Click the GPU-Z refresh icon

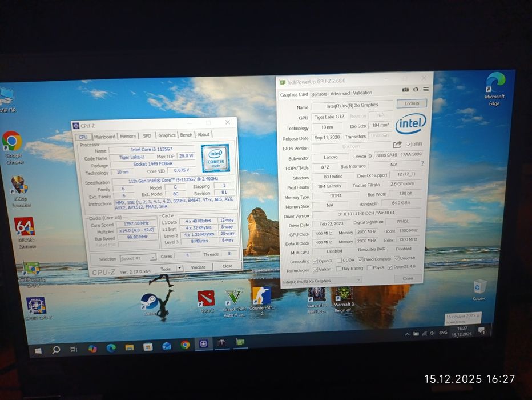(416, 89)
